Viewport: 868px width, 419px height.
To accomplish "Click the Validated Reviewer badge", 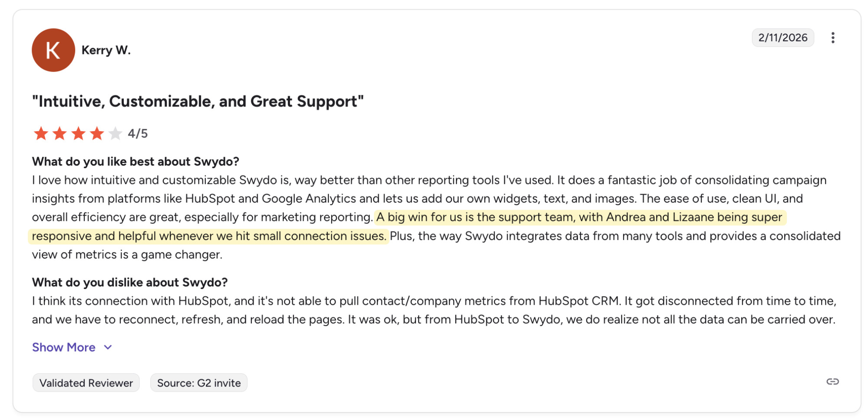I will coord(86,383).
